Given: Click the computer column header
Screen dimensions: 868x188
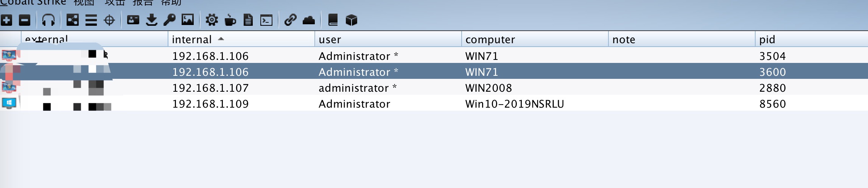Looking at the screenshot, I should 535,39.
